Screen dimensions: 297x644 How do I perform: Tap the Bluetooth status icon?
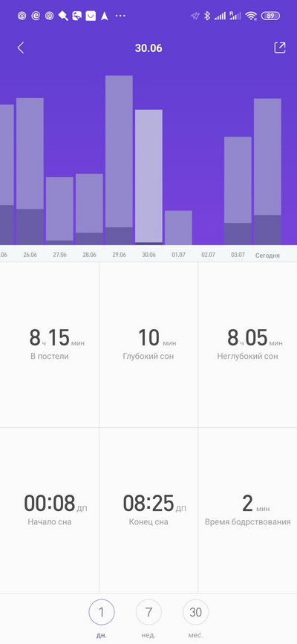(207, 16)
